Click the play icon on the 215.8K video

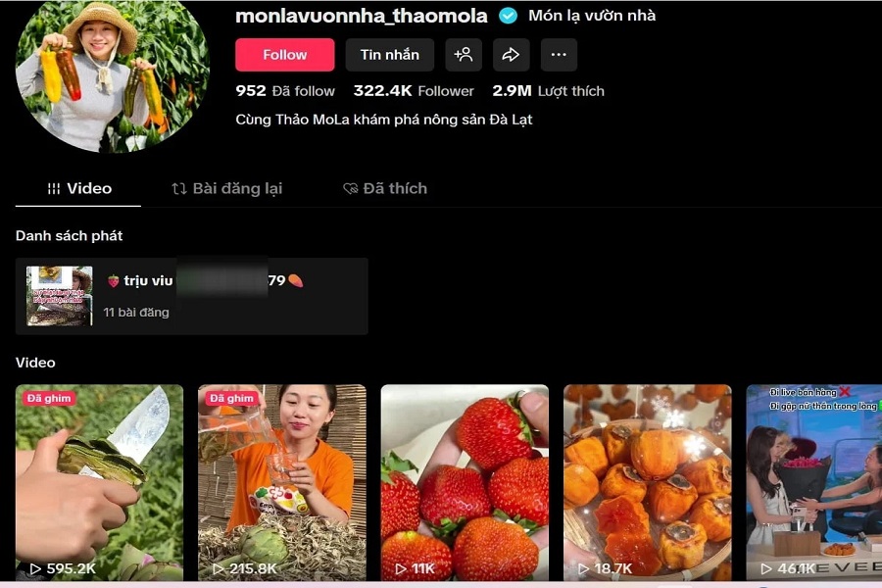(x=219, y=568)
